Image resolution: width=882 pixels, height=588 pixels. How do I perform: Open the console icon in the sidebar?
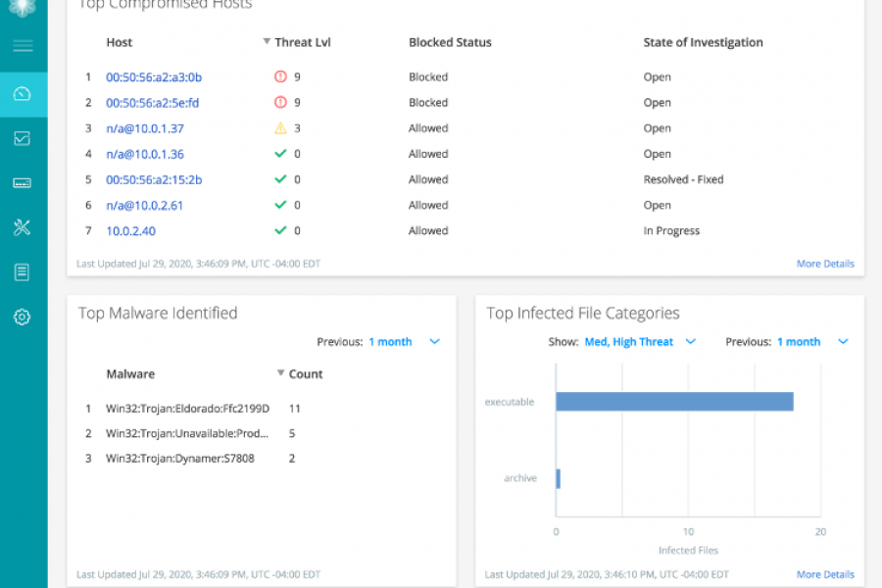pos(23,183)
